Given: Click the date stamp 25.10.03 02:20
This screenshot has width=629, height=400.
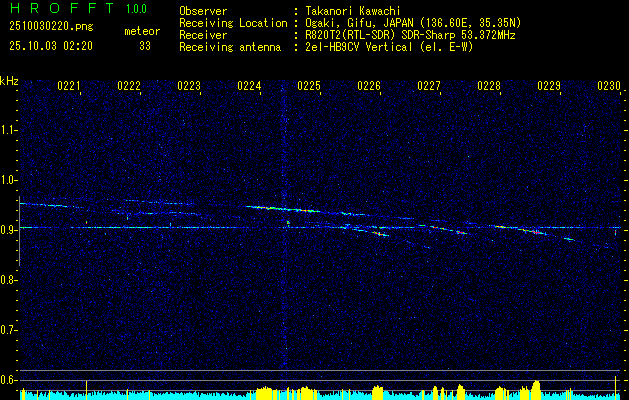Looking at the screenshot, I should click(51, 46).
